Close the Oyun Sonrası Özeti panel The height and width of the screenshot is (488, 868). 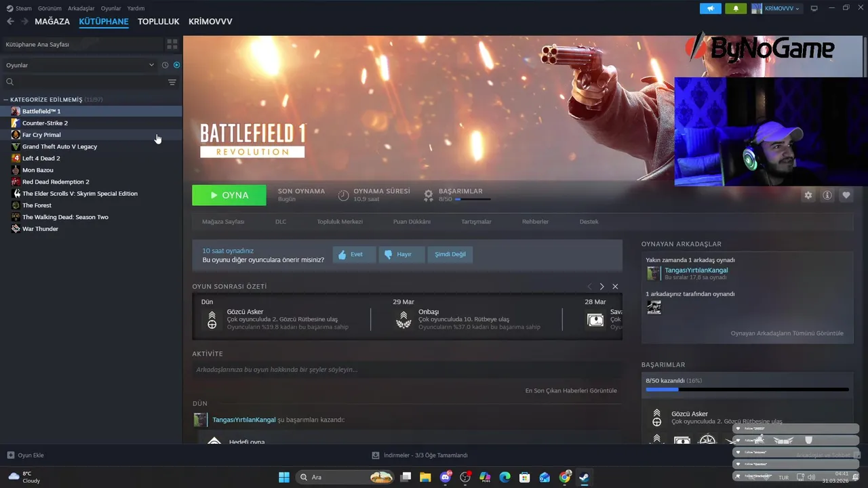[x=615, y=287]
